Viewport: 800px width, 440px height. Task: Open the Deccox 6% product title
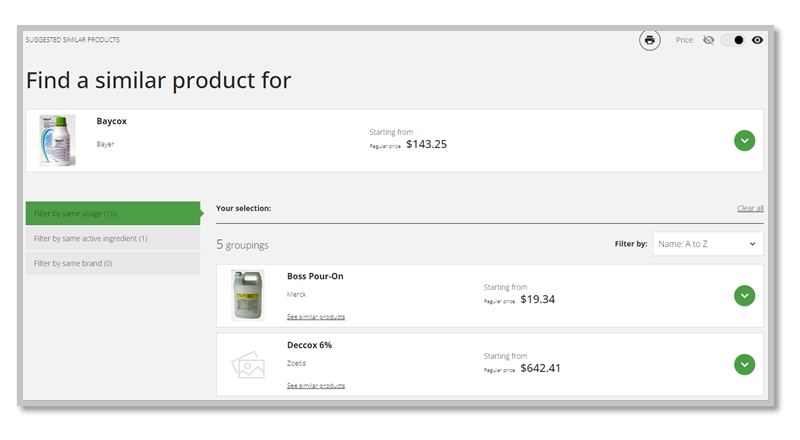click(309, 345)
